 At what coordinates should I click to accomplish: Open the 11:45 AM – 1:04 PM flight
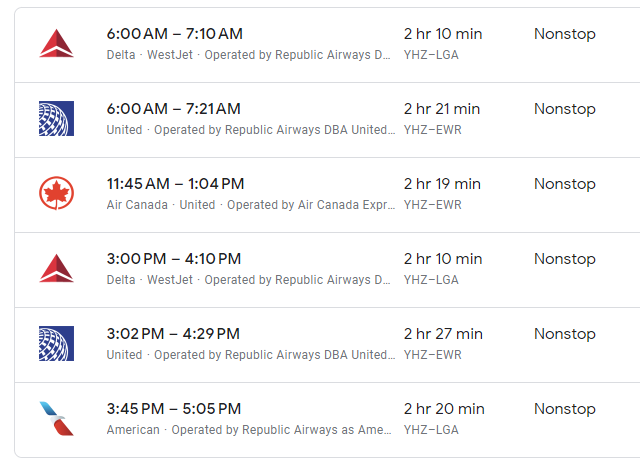tap(176, 184)
